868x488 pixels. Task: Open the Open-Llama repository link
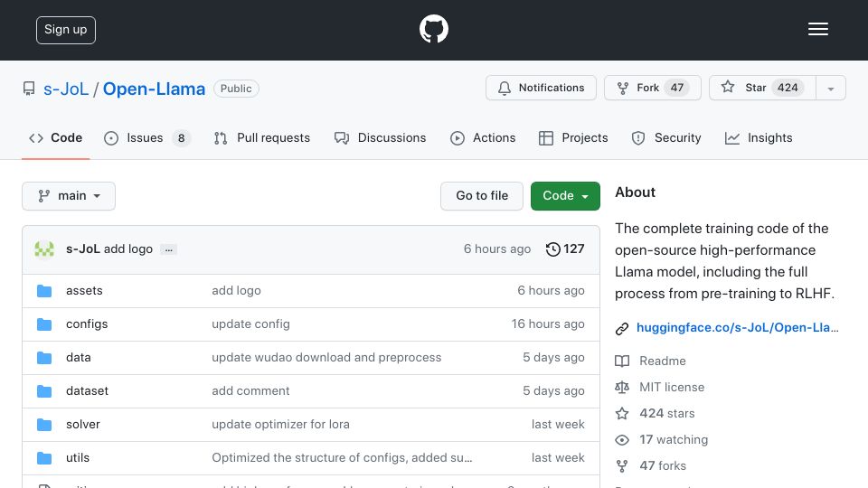click(x=154, y=89)
